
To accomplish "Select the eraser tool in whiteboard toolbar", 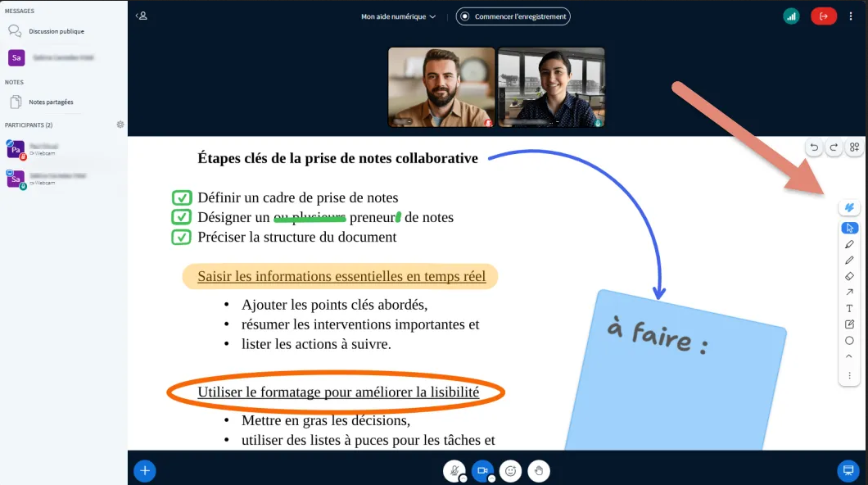I will click(x=849, y=276).
